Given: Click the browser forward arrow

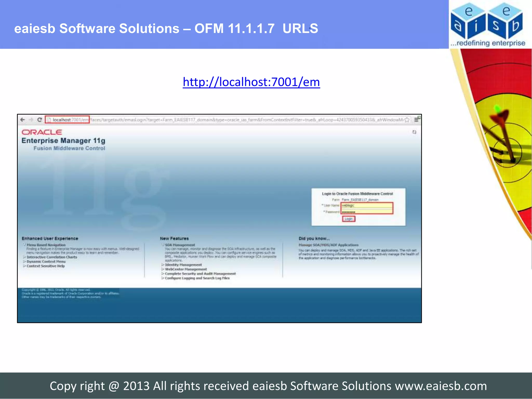Looking at the screenshot, I should pyautogui.click(x=31, y=120).
